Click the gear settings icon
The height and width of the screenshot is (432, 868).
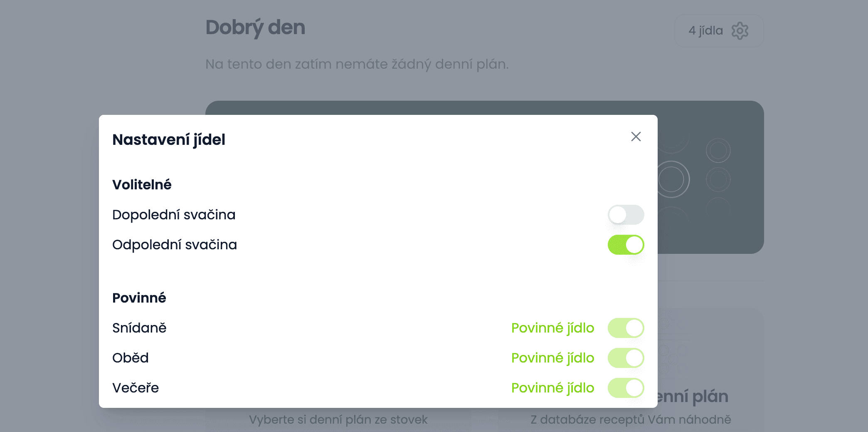[x=740, y=31]
